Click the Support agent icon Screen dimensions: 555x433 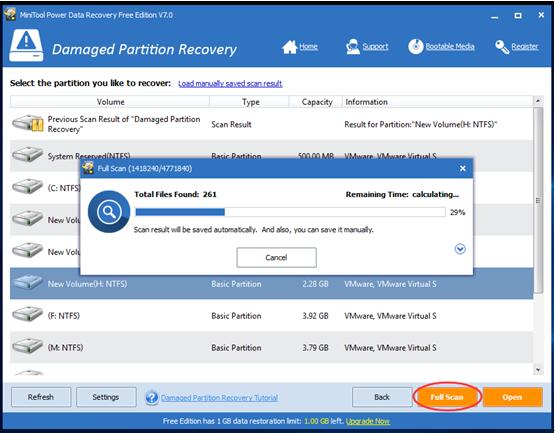click(x=353, y=47)
